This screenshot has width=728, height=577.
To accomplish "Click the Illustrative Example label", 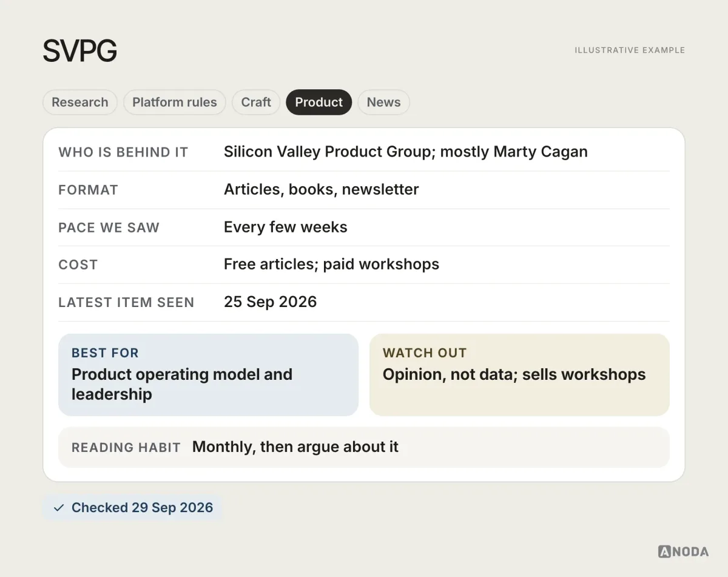I will (630, 50).
